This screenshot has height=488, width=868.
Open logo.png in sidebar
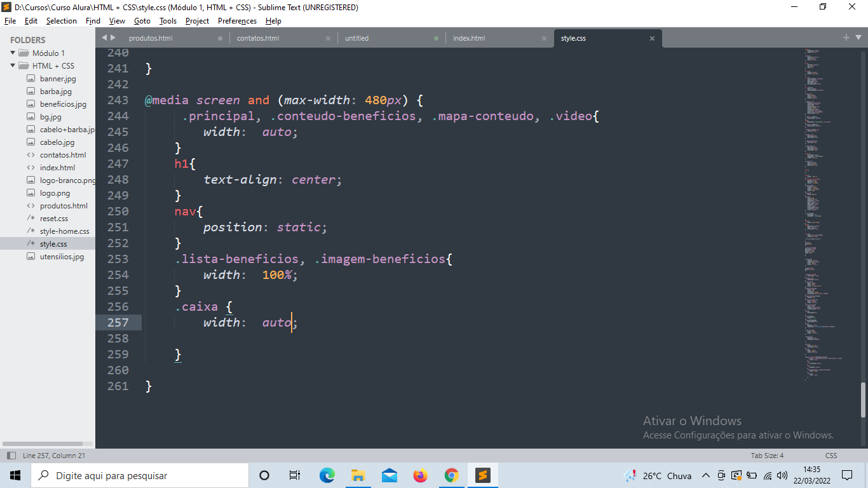pyautogui.click(x=55, y=193)
